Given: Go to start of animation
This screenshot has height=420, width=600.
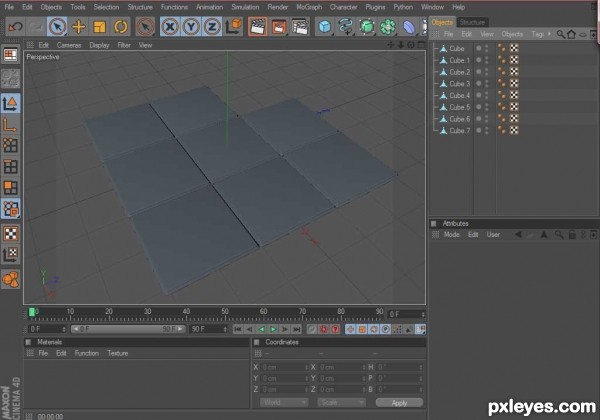Looking at the screenshot, I should click(238, 329).
